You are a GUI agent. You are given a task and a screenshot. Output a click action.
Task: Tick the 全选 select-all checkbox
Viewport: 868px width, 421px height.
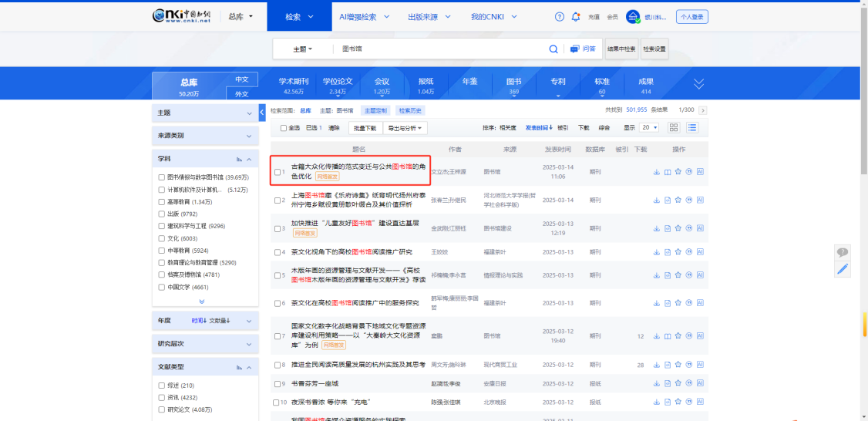pos(284,128)
